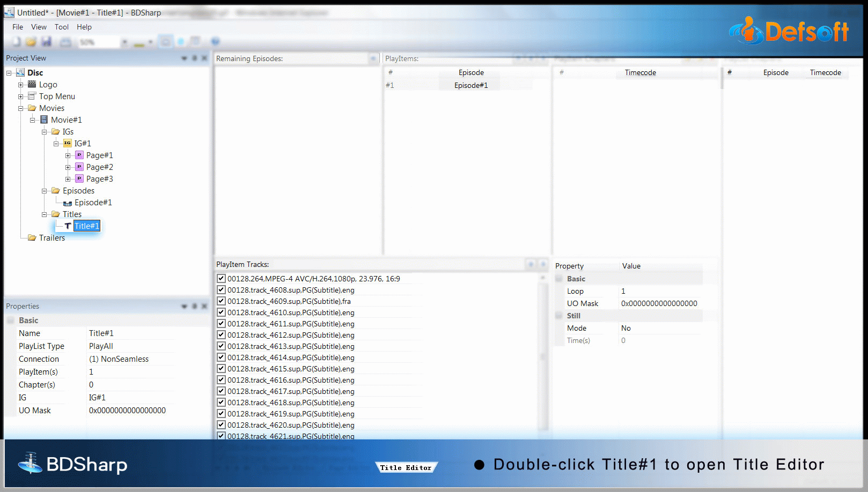Pin the Properties panel
Image resolution: width=868 pixels, height=492 pixels.
(195, 306)
